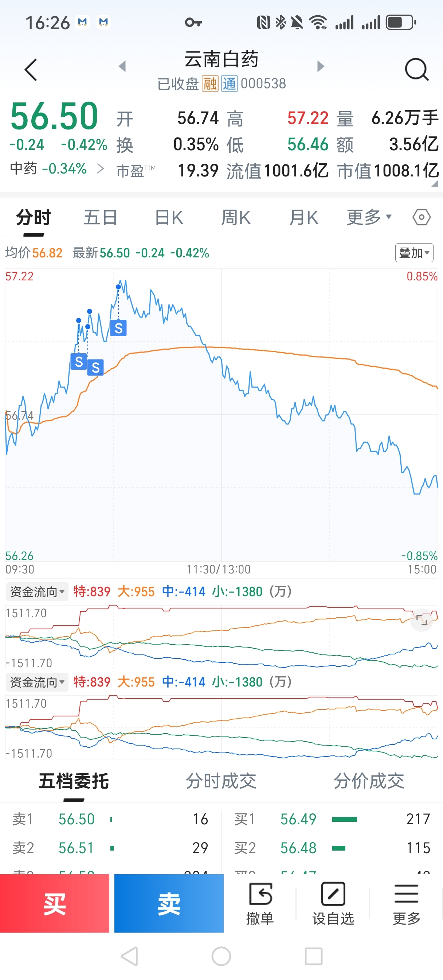443x980 pixels.
Task: Switch to 分时成交 tab
Action: point(221,781)
